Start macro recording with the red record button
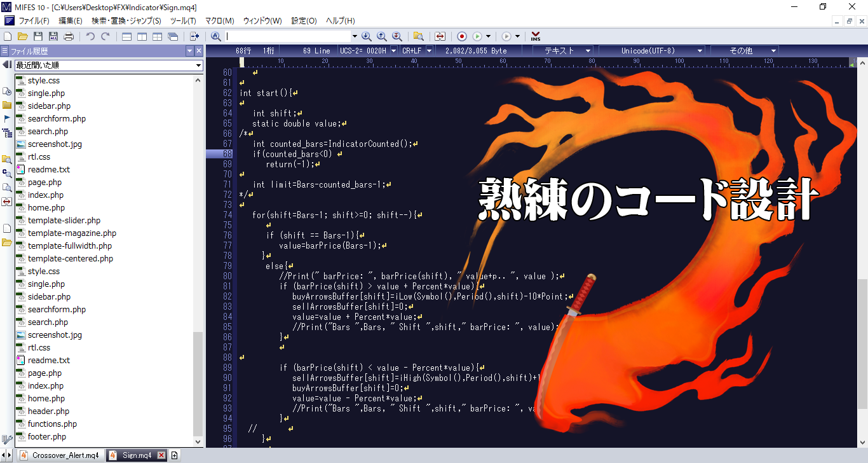The width and height of the screenshot is (868, 463). point(462,37)
